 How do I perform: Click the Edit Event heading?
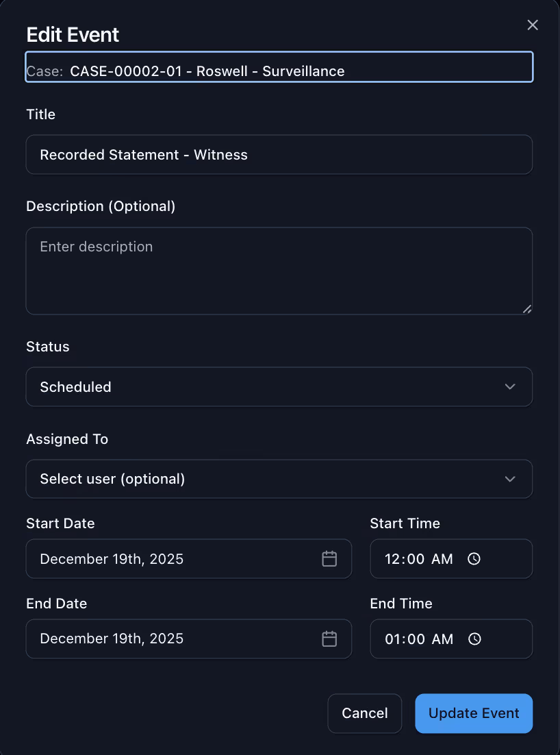click(x=73, y=35)
